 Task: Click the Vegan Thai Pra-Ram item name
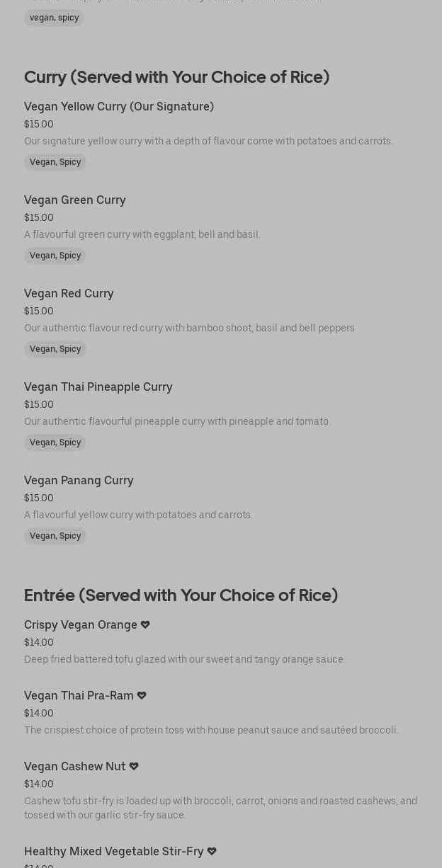click(79, 695)
